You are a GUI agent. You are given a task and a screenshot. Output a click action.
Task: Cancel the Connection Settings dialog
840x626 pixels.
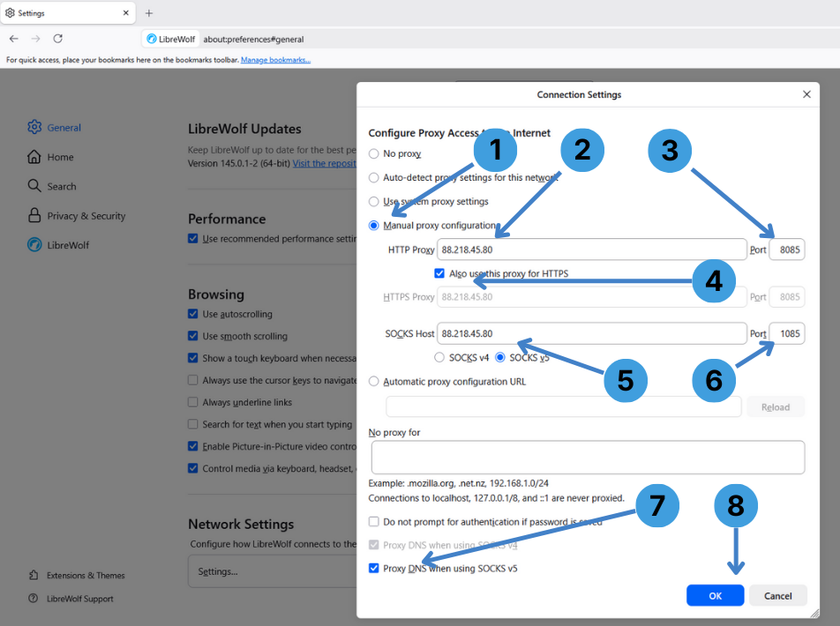(x=778, y=595)
